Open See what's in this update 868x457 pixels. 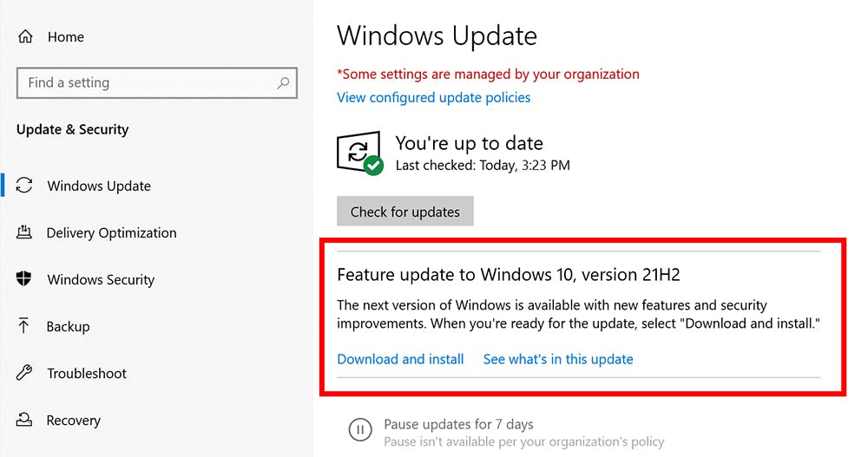pyautogui.click(x=558, y=359)
